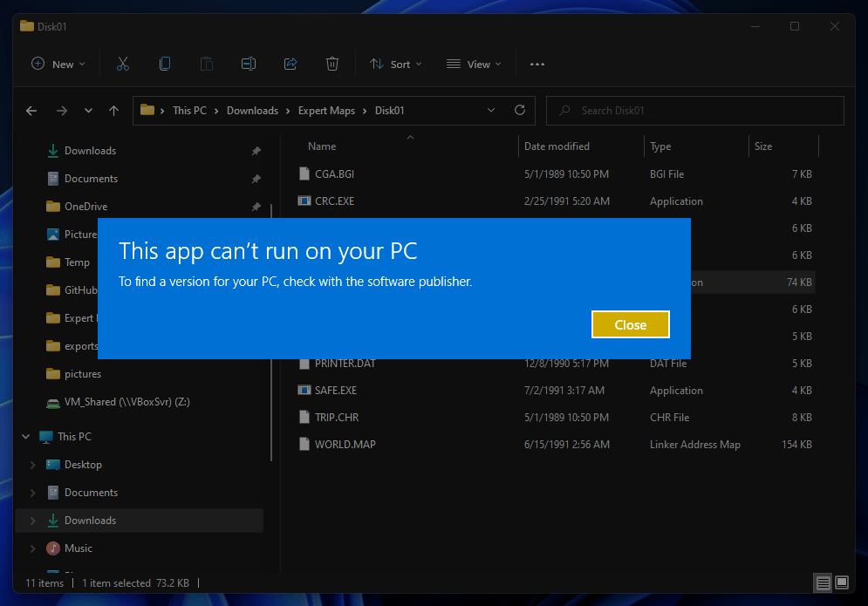
Task: Select Expert Maps breadcrumb in path
Action: tap(326, 111)
